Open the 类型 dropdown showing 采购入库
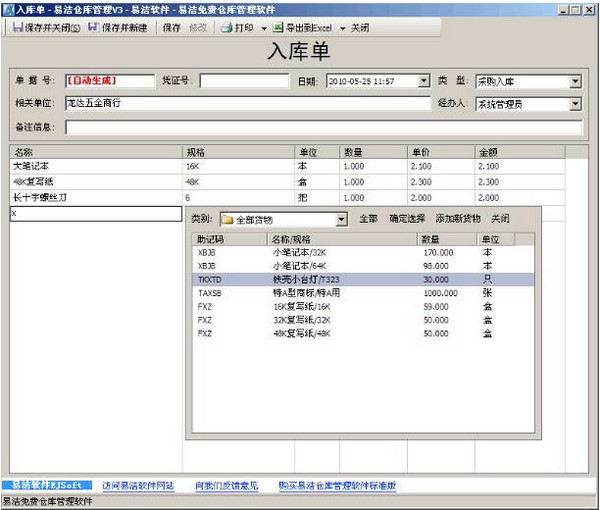The image size is (600, 510). pos(575,81)
